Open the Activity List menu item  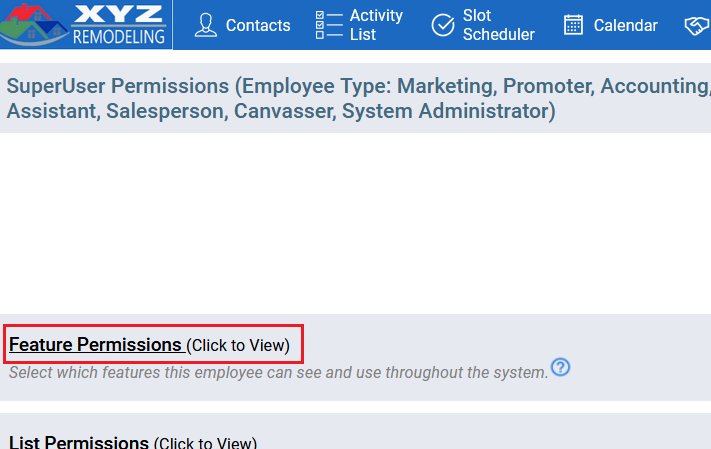pyautogui.click(x=376, y=25)
